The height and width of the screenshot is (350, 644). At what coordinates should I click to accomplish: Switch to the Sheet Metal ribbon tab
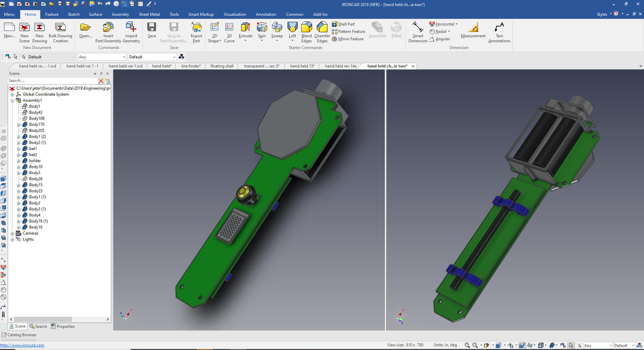(x=149, y=14)
